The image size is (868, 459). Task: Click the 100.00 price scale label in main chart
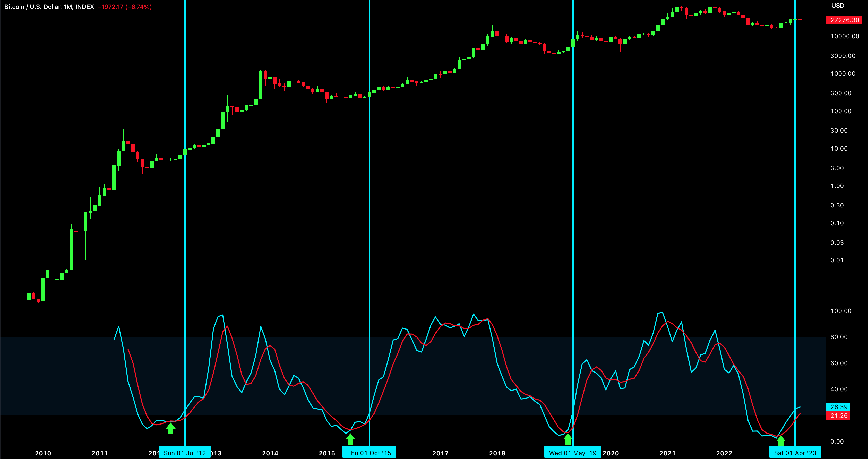click(x=841, y=111)
